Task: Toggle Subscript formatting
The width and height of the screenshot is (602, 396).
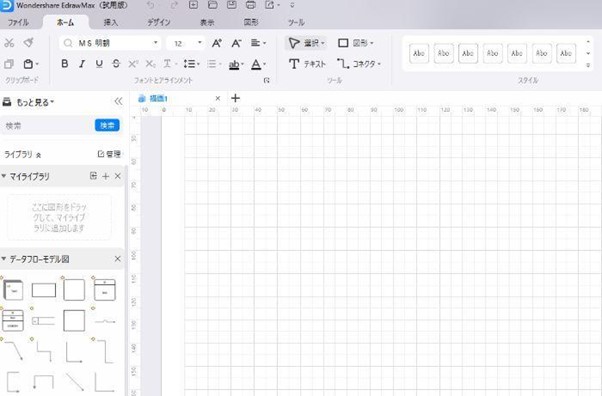Action: (150, 64)
